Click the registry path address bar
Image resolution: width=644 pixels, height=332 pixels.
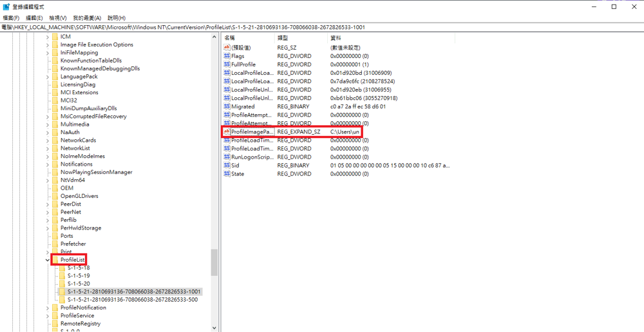[x=322, y=28]
